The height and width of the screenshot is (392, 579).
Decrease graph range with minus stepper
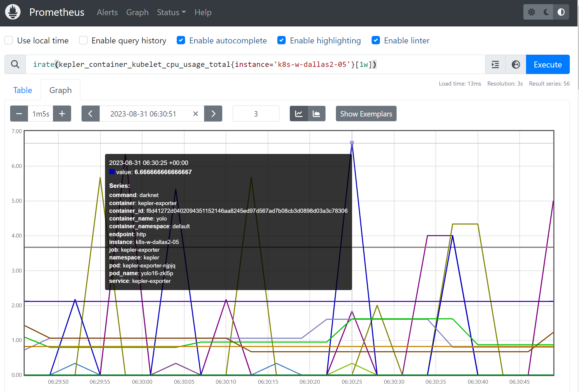click(x=19, y=114)
